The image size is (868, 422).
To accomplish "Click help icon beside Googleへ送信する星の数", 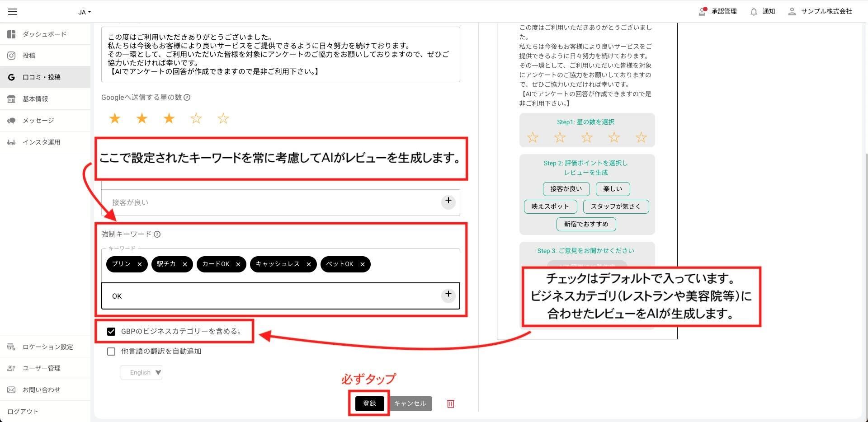I will click(187, 98).
